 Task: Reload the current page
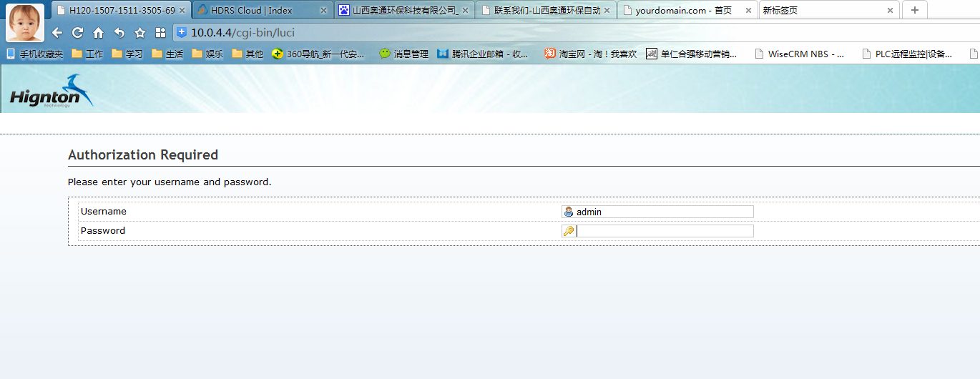pyautogui.click(x=77, y=33)
